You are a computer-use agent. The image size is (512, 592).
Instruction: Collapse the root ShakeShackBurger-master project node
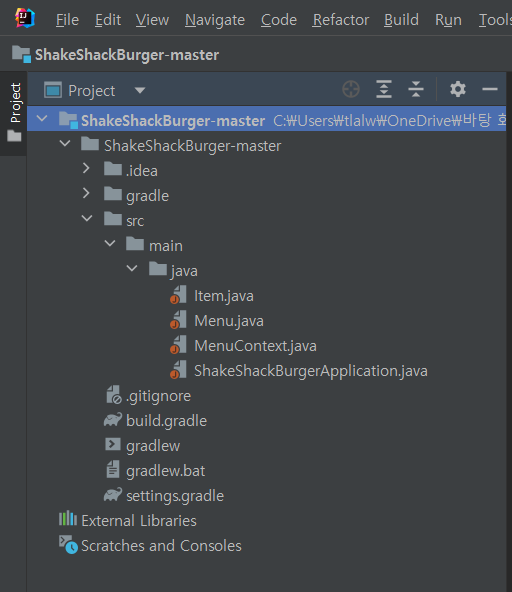coord(42,118)
